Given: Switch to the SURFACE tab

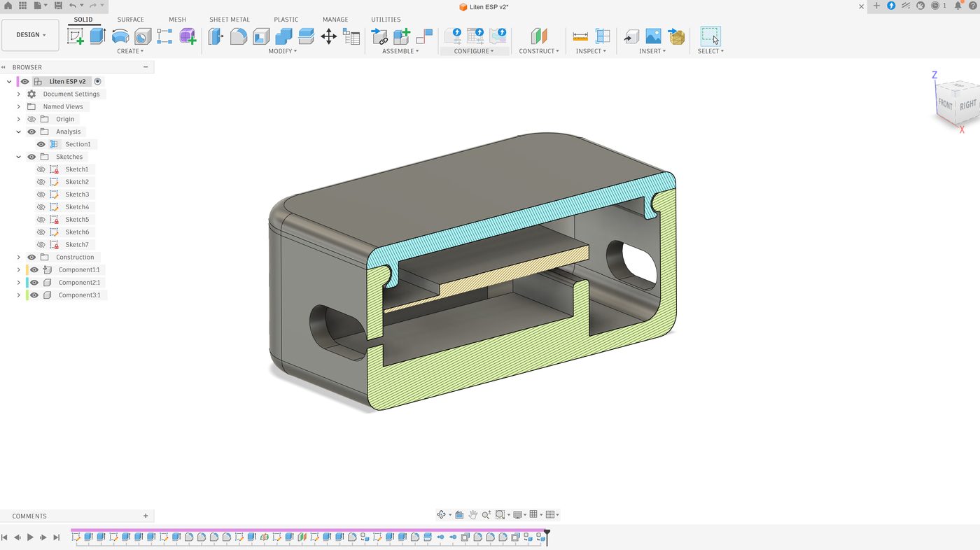Looking at the screenshot, I should [x=131, y=20].
